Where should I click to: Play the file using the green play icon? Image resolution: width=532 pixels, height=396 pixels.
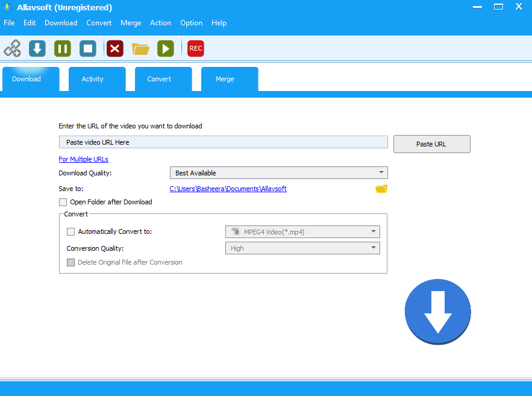pyautogui.click(x=166, y=48)
